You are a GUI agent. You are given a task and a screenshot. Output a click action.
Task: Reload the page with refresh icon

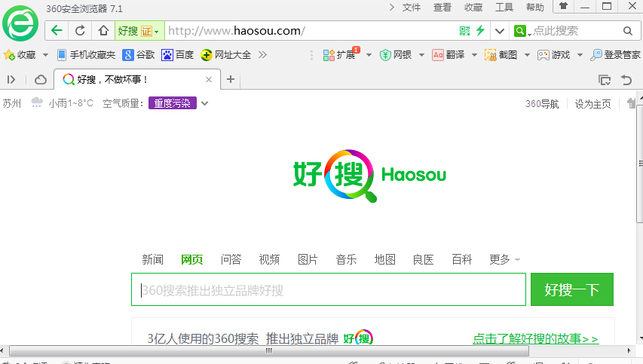coord(81,31)
